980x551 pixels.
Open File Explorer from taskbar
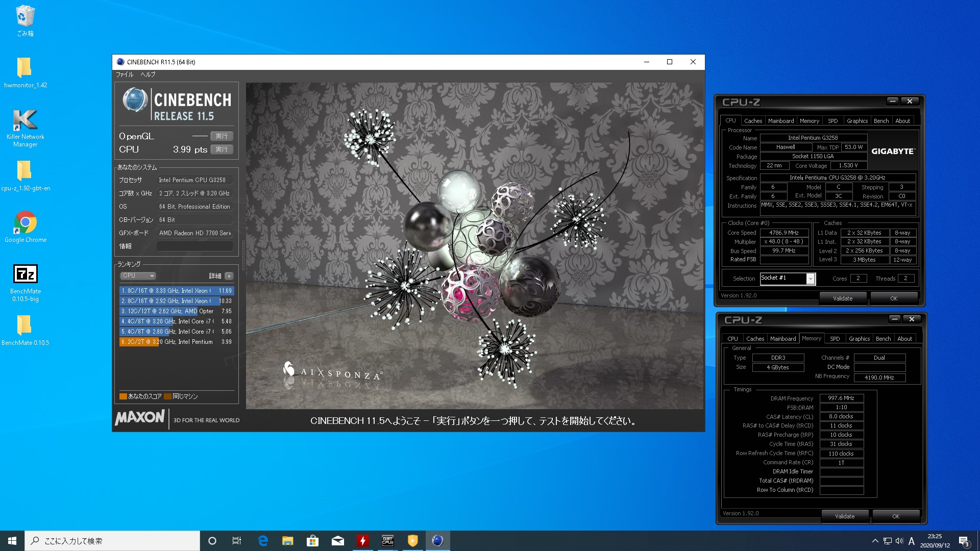coord(288,541)
